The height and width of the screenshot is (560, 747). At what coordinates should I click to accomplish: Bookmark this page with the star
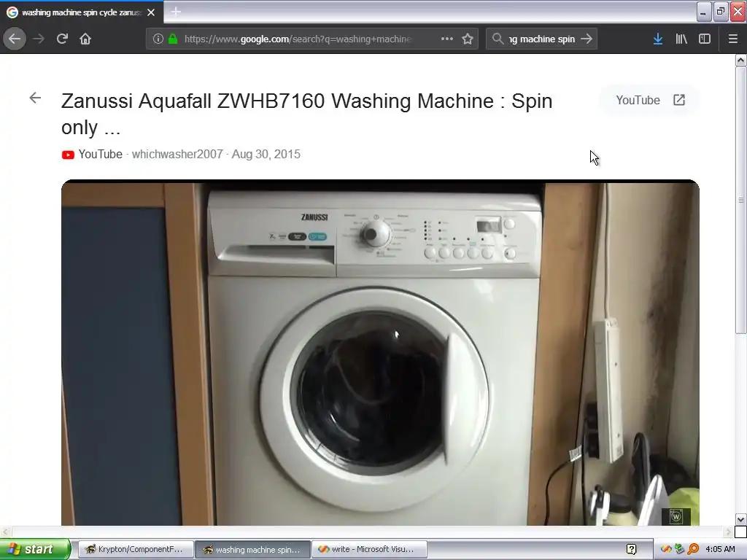click(x=468, y=39)
